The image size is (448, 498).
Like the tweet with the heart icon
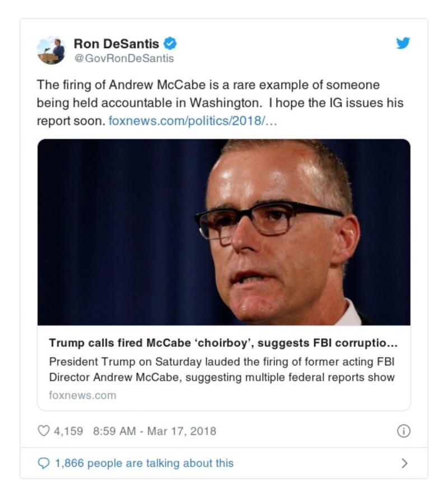pyautogui.click(x=43, y=431)
